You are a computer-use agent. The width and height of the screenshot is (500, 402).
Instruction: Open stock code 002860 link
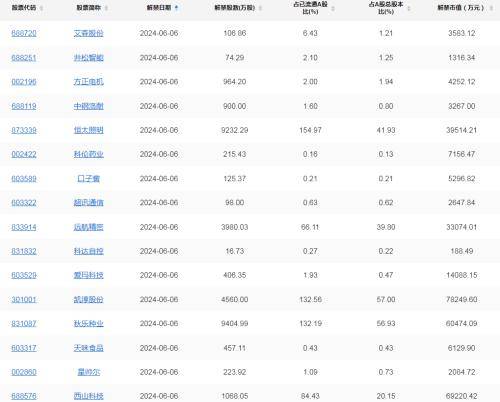24,372
